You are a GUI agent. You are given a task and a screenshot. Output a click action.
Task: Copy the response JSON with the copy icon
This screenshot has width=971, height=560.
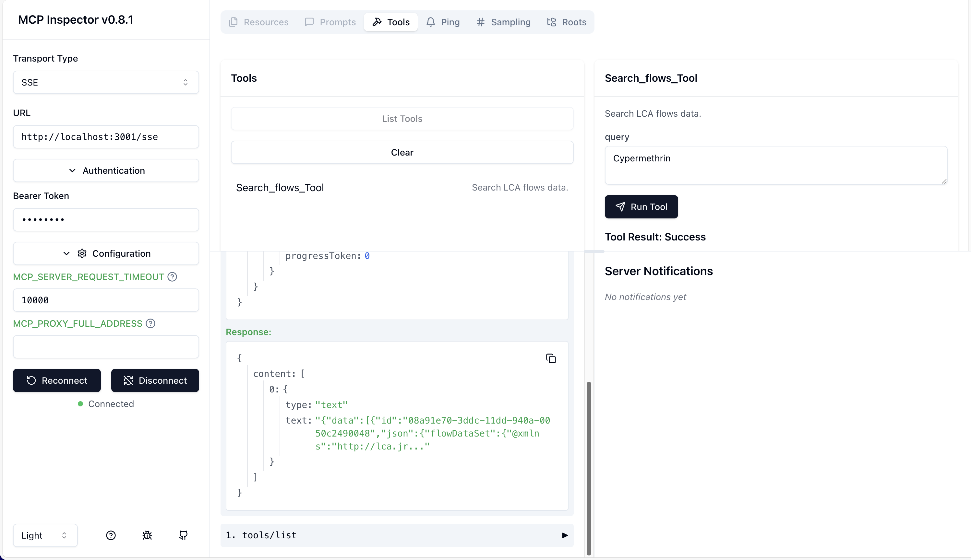551,358
